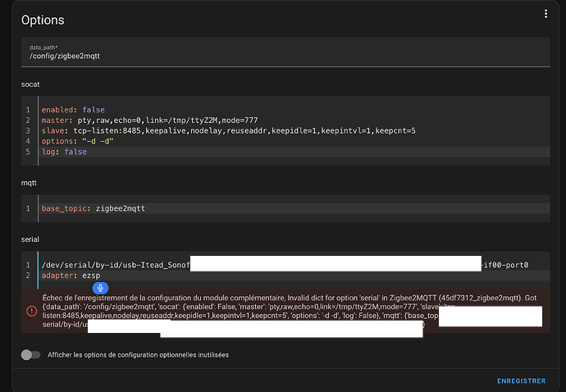Click the socat section label
The width and height of the screenshot is (566, 392).
tap(31, 84)
